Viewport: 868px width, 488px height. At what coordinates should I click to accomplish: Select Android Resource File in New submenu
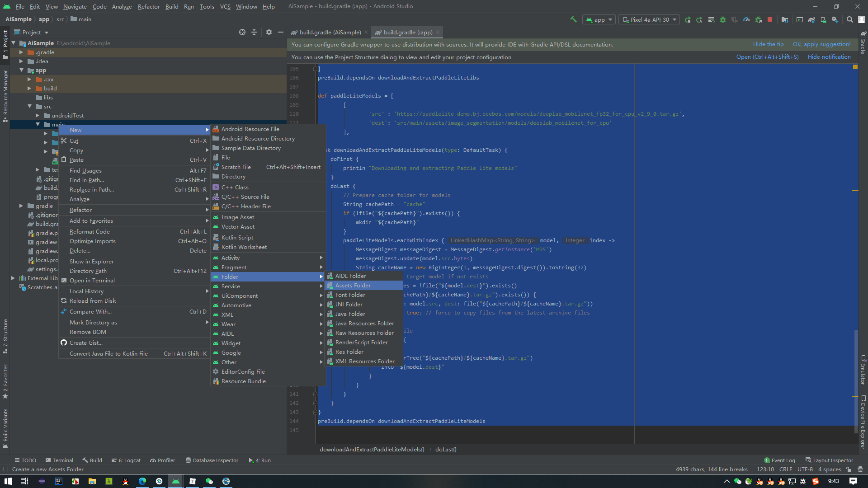268,129
